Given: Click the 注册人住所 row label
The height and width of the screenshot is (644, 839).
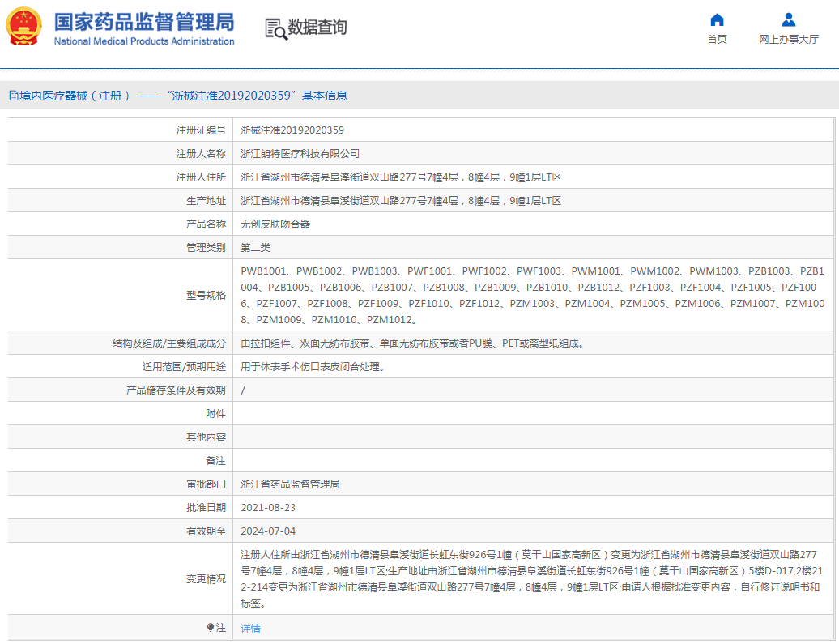Looking at the screenshot, I should (201, 177).
